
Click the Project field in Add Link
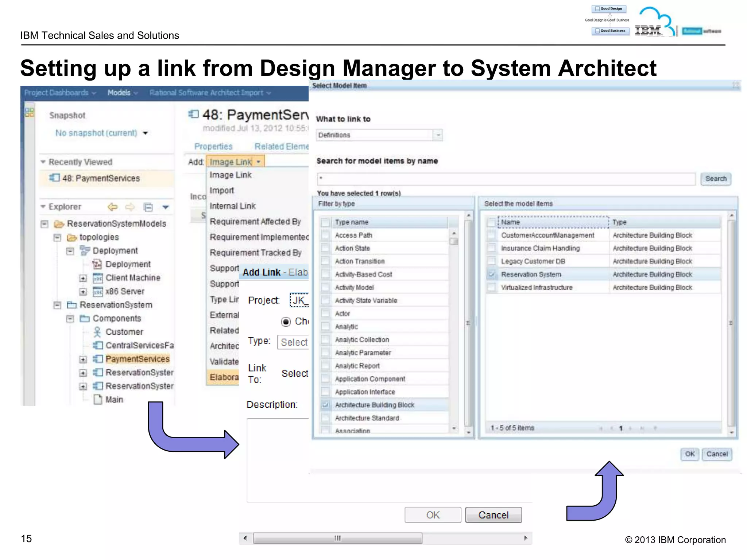coord(299,300)
